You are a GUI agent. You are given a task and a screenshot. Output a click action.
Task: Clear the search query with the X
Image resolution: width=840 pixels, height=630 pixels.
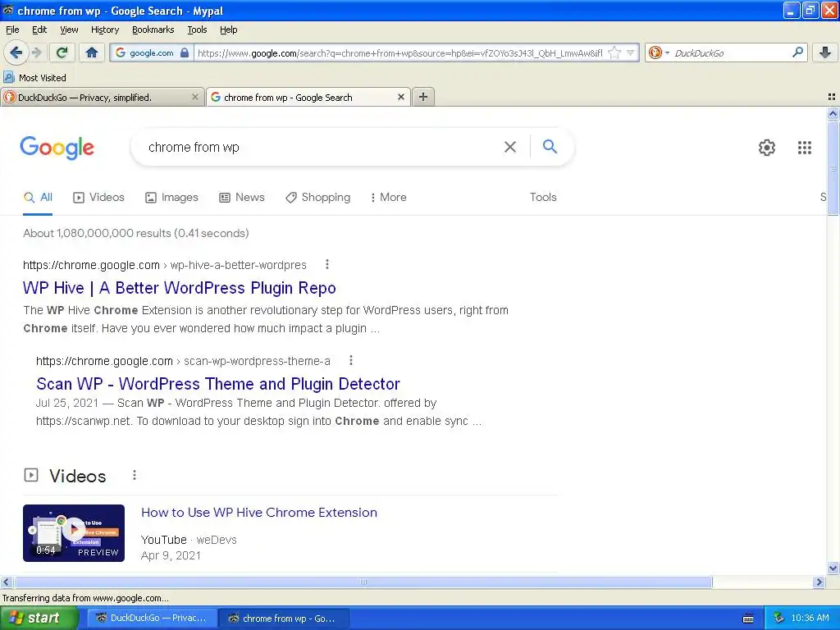pos(510,147)
